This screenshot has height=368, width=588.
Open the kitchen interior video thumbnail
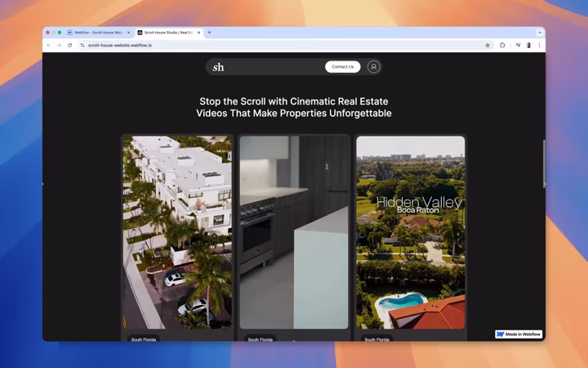tap(294, 232)
